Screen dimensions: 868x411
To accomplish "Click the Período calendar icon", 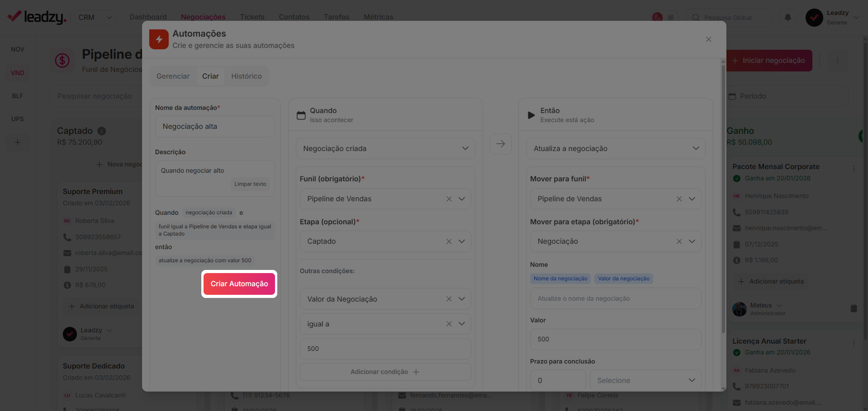I will pos(732,96).
